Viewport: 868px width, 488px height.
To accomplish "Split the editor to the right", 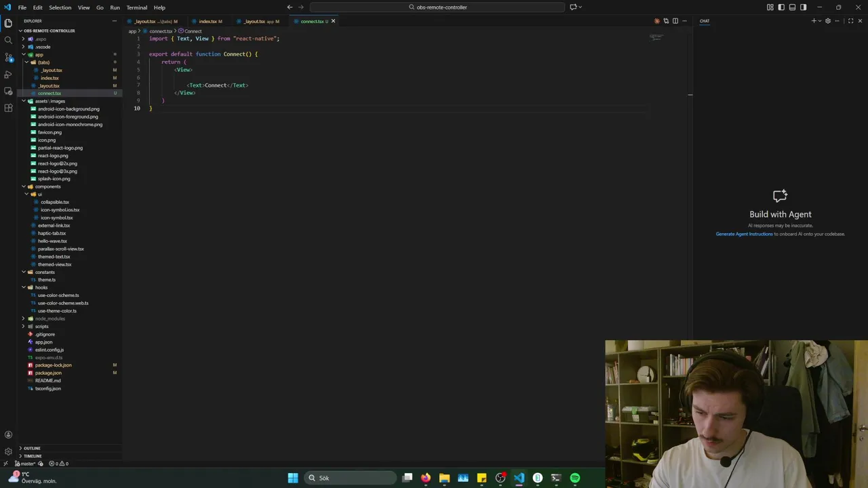I will (x=675, y=21).
